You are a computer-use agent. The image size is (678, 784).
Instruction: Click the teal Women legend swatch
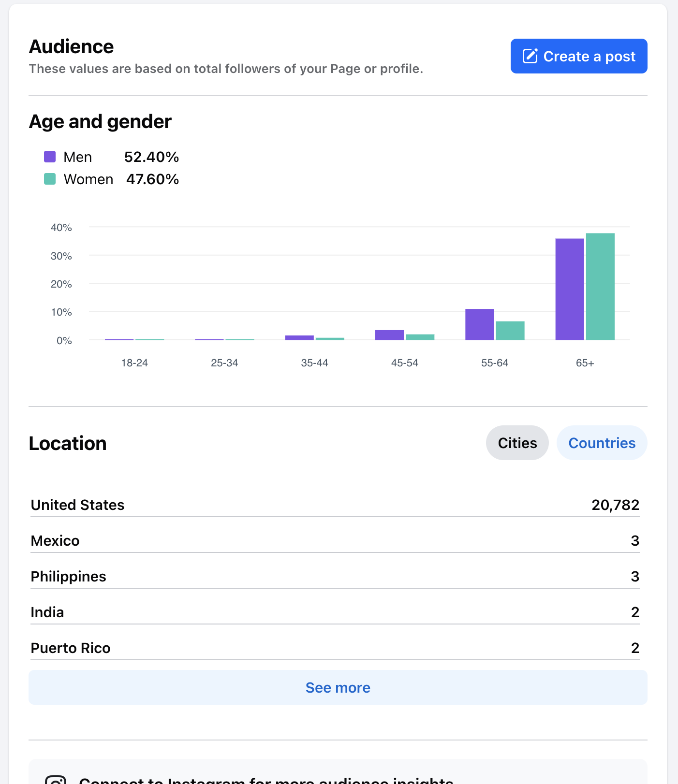50,179
